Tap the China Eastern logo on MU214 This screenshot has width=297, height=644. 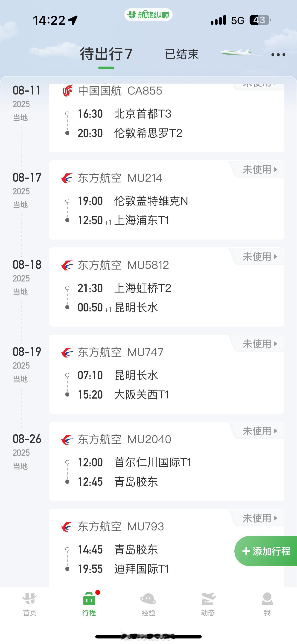coord(67,178)
